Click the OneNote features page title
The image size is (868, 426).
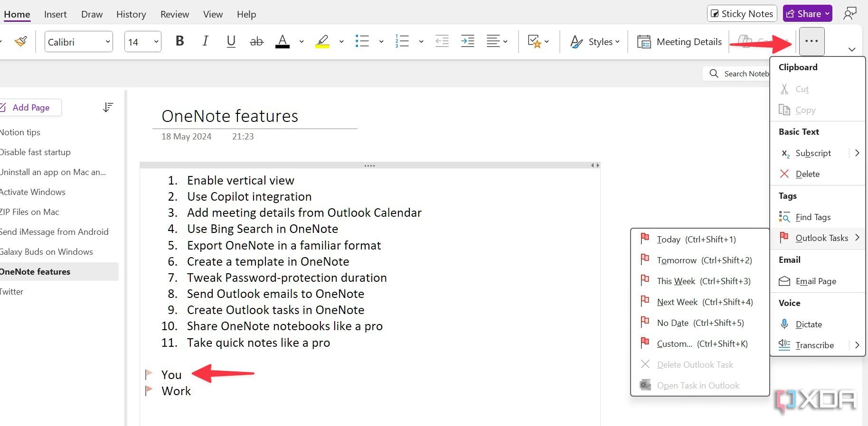click(230, 116)
